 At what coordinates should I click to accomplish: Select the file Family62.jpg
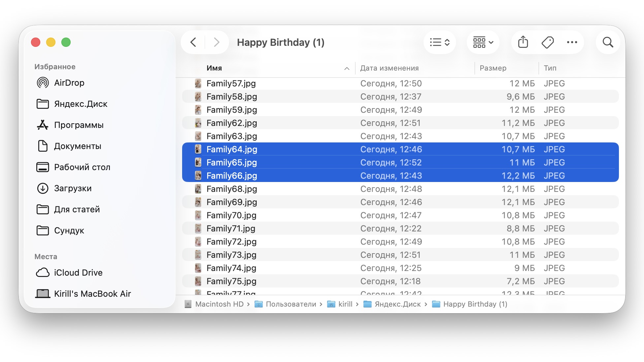[x=400, y=123]
